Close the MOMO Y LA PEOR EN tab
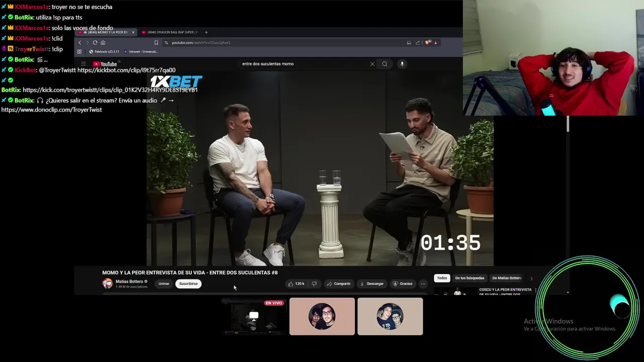The height and width of the screenshot is (362, 644). click(x=133, y=32)
